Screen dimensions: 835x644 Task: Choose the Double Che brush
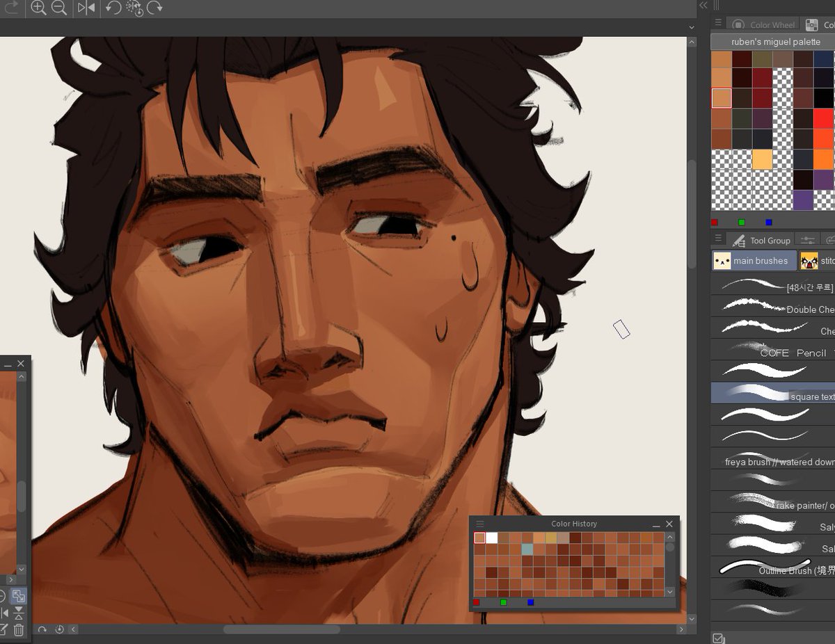tap(773, 306)
